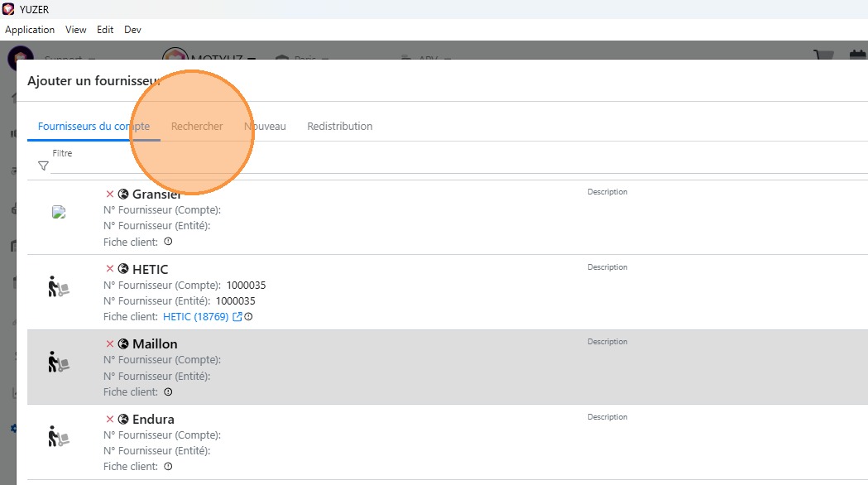This screenshot has height=485, width=868.
Task: Switch to the Rechercher tab
Action: (197, 127)
